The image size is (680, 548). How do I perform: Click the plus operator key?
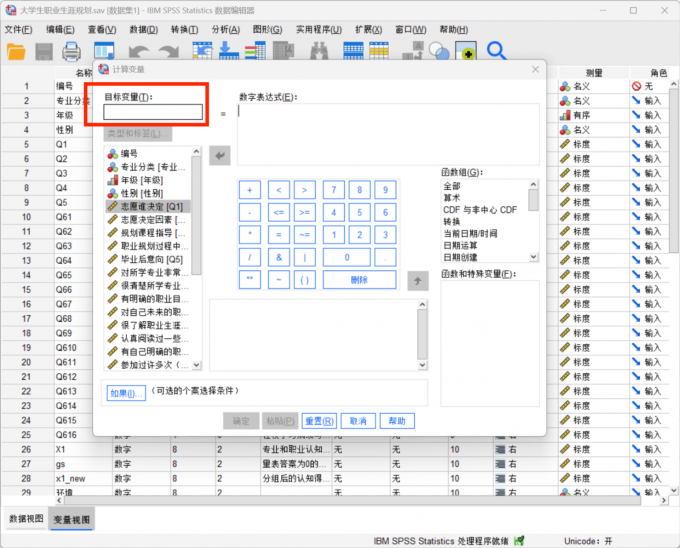250,190
